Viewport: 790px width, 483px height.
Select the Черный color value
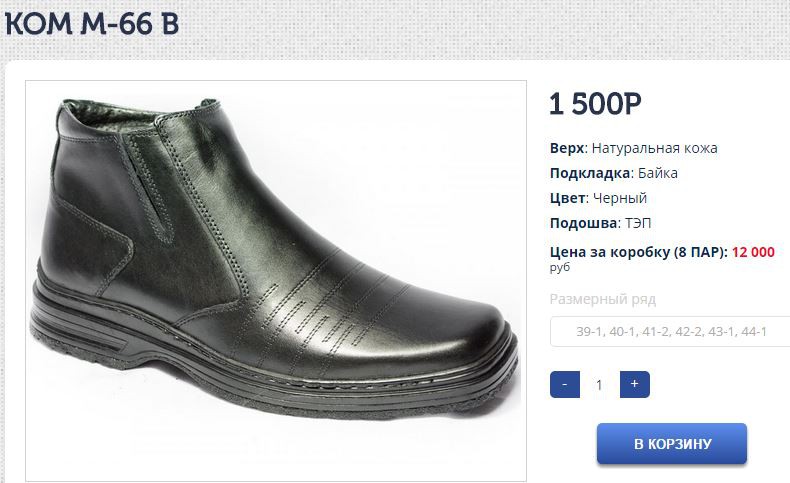click(x=620, y=198)
